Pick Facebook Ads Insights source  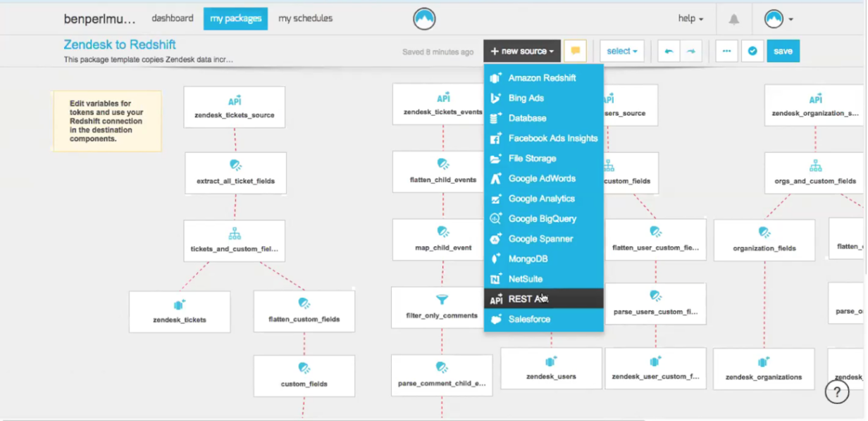[x=544, y=139]
